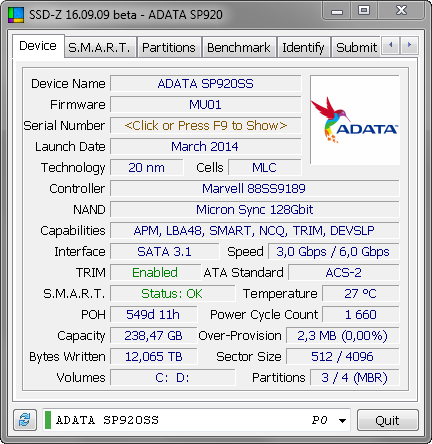Click the Capabilities label
Viewport: 432px width, 444px height.
click(73, 231)
